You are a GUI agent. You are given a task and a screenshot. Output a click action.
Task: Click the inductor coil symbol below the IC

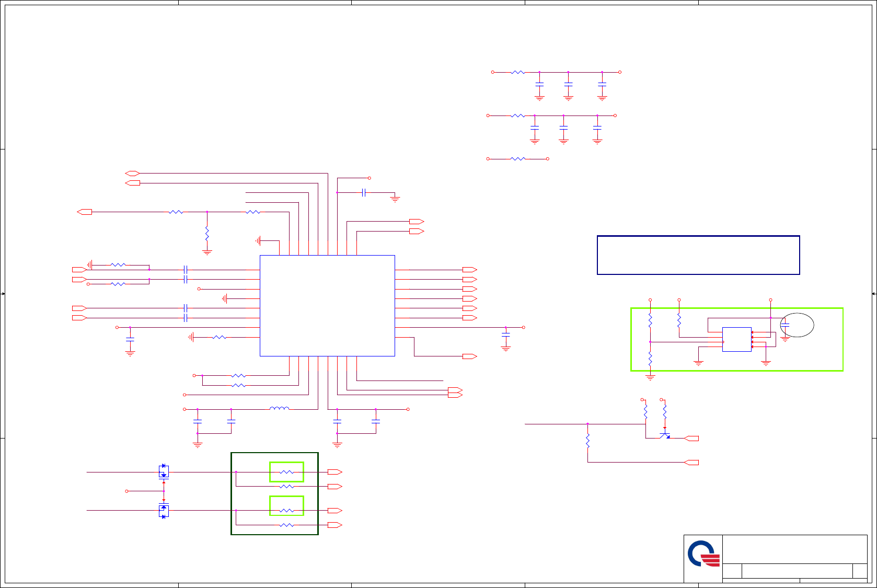pyautogui.click(x=279, y=408)
